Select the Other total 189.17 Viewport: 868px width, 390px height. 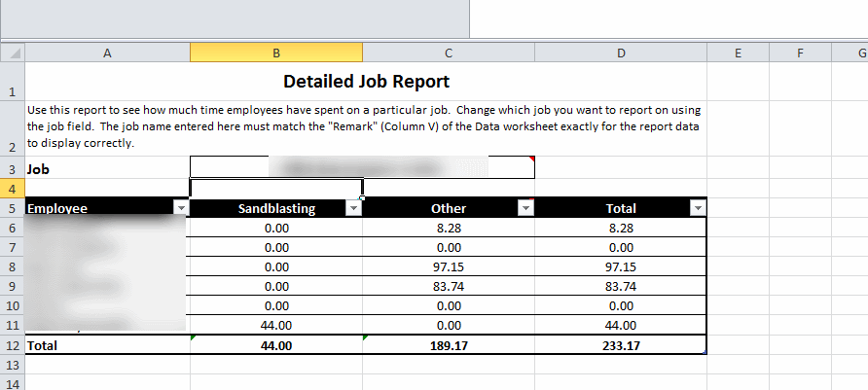click(449, 345)
